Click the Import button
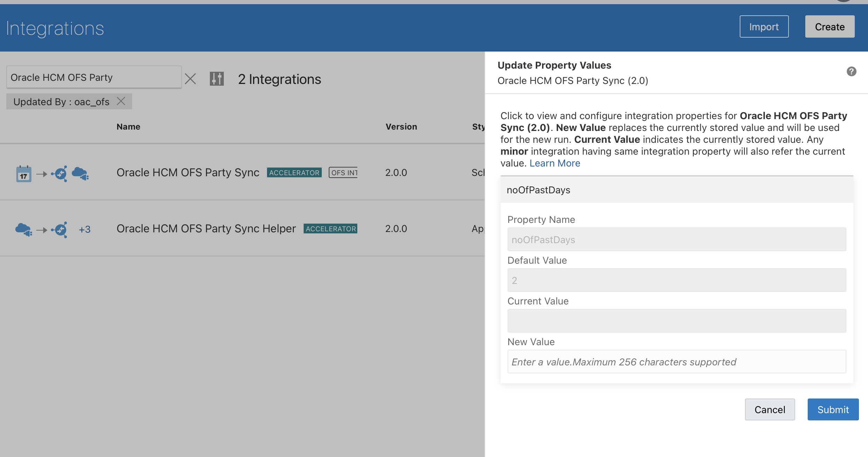Image resolution: width=868 pixels, height=457 pixels. (x=764, y=27)
